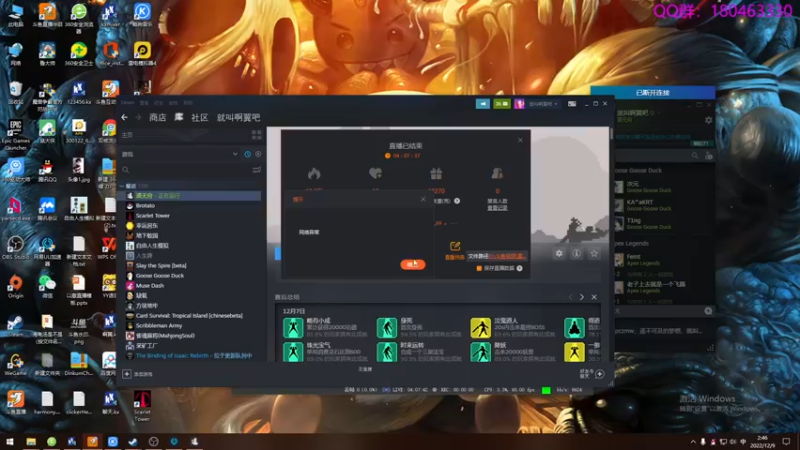Click the 查看记录 view records link
The width and height of the screenshot is (800, 450).
(x=497, y=208)
